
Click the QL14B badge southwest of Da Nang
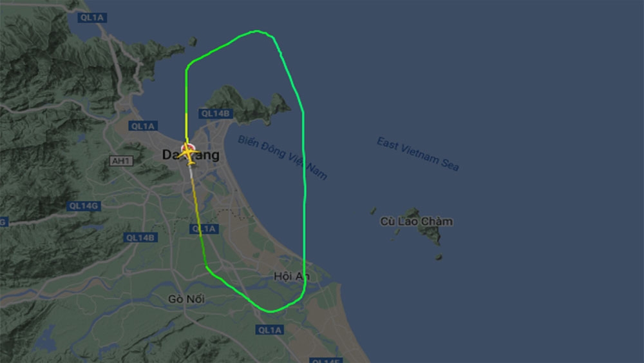point(140,238)
